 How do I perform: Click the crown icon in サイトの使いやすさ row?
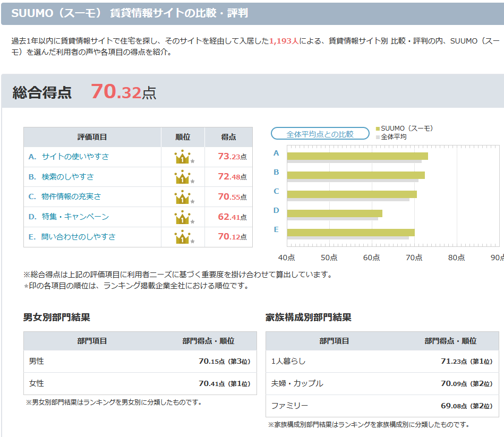point(182,157)
